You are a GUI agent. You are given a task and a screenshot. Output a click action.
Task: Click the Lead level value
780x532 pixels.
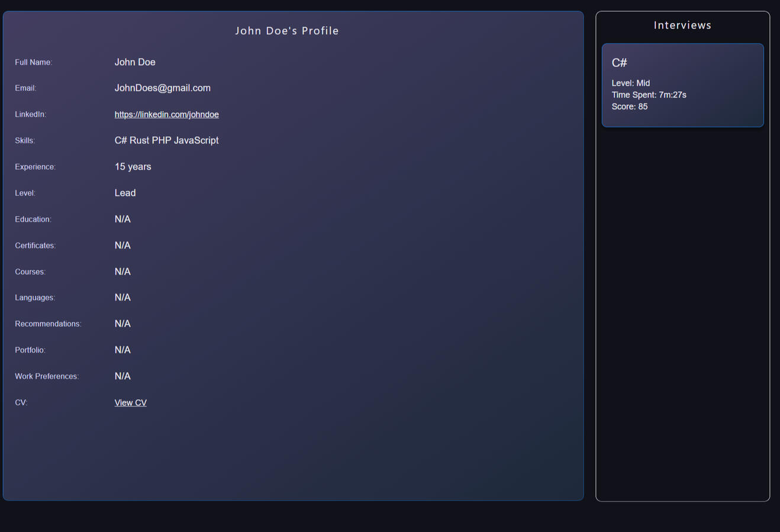coord(125,193)
